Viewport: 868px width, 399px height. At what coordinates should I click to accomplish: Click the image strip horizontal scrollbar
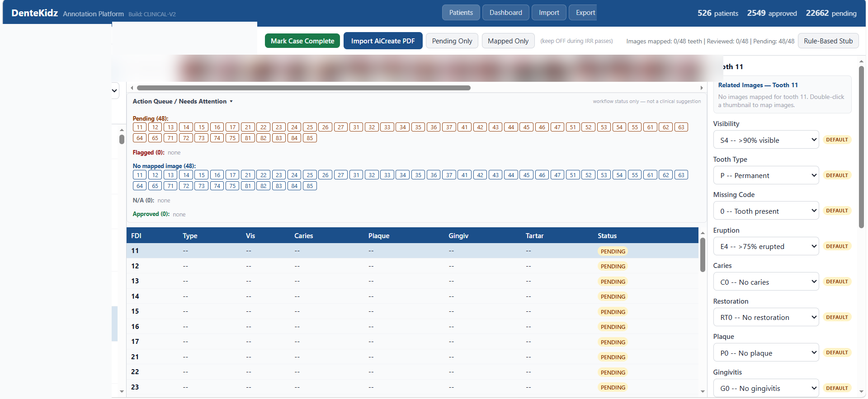[303, 88]
